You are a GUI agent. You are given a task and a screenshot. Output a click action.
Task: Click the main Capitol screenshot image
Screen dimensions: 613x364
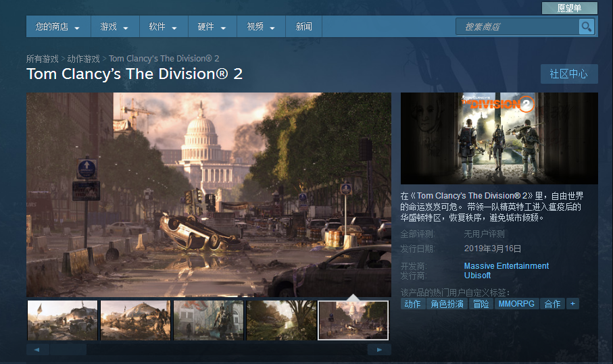click(x=209, y=194)
